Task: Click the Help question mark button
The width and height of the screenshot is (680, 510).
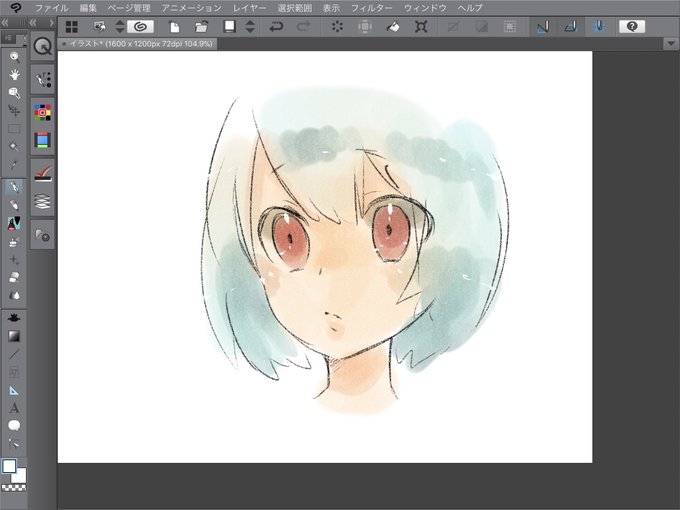Action: tap(632, 27)
